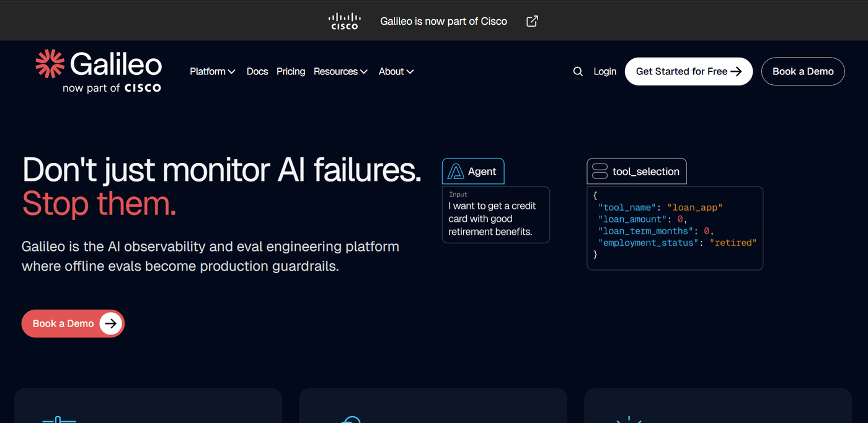Image resolution: width=868 pixels, height=423 pixels.
Task: Open the About nav label
Action: (391, 71)
